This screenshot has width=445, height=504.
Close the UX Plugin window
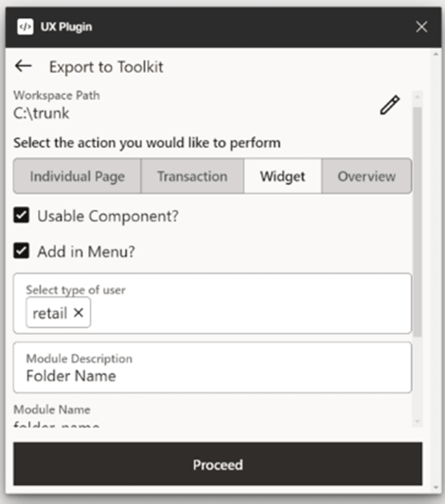[x=422, y=27]
